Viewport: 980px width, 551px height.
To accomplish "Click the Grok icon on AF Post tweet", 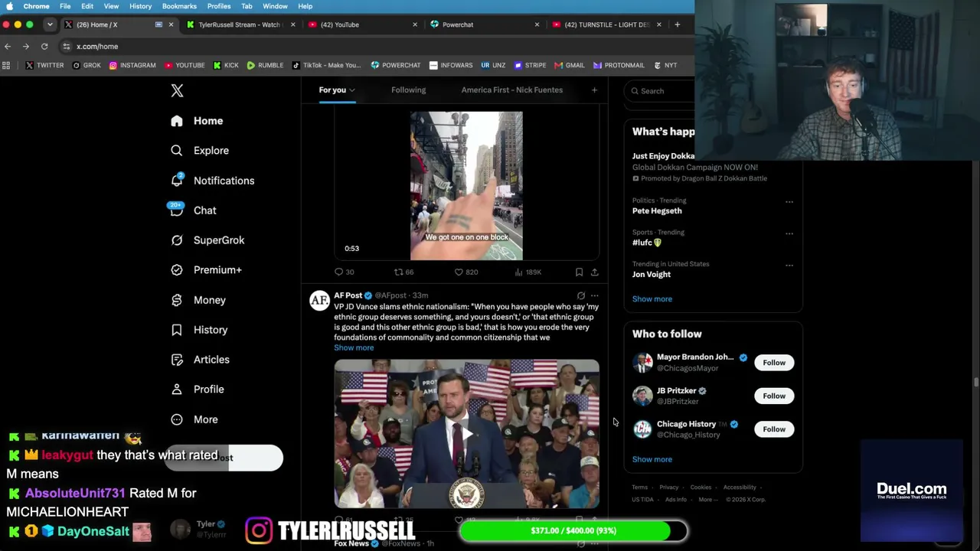I will pos(580,295).
